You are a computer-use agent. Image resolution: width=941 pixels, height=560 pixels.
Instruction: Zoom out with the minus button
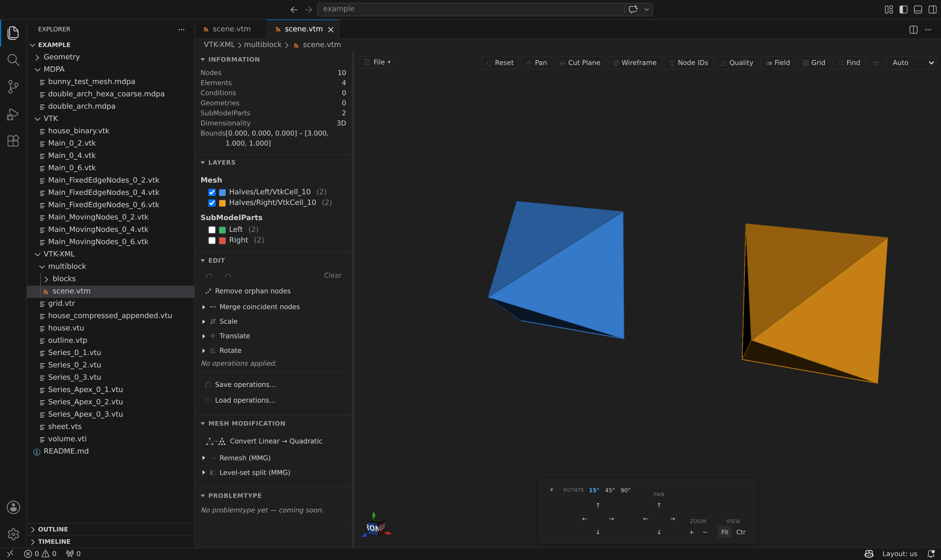[x=705, y=532]
